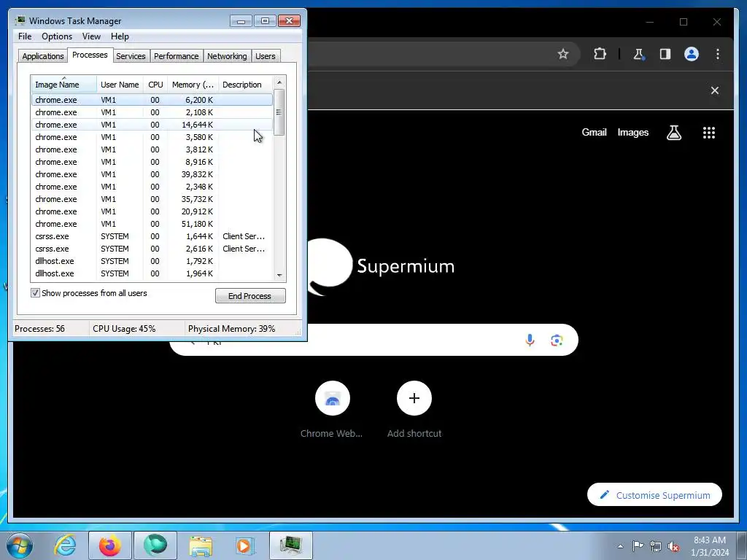Viewport: 747px width, 560px height.
Task: Click process list scroll up arrow
Action: pyautogui.click(x=279, y=82)
